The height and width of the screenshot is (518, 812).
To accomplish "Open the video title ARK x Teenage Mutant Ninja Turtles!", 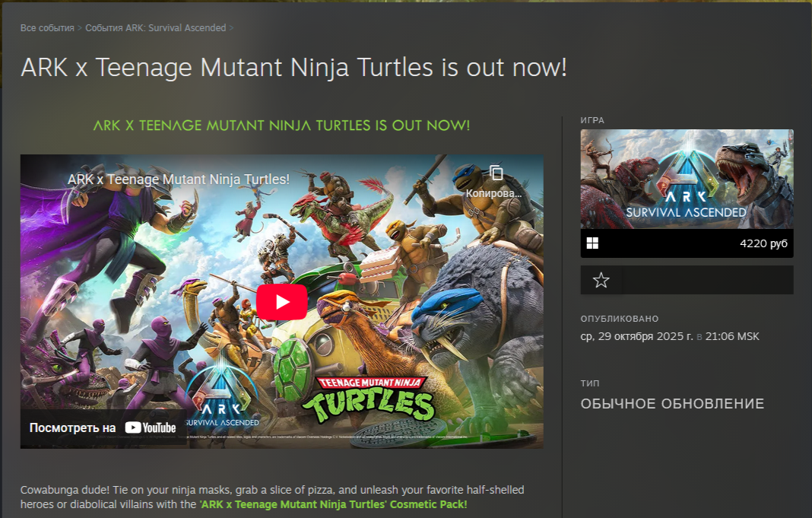I will (x=179, y=180).
